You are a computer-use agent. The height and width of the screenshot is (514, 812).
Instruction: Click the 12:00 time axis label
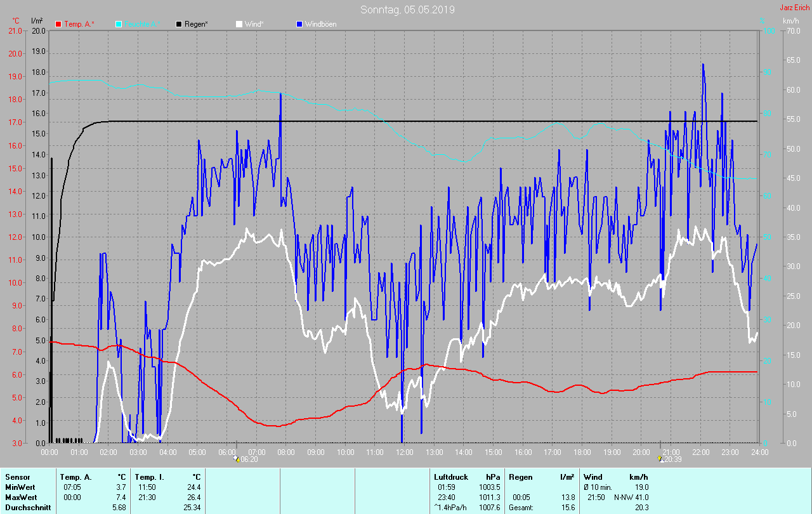[x=405, y=452]
